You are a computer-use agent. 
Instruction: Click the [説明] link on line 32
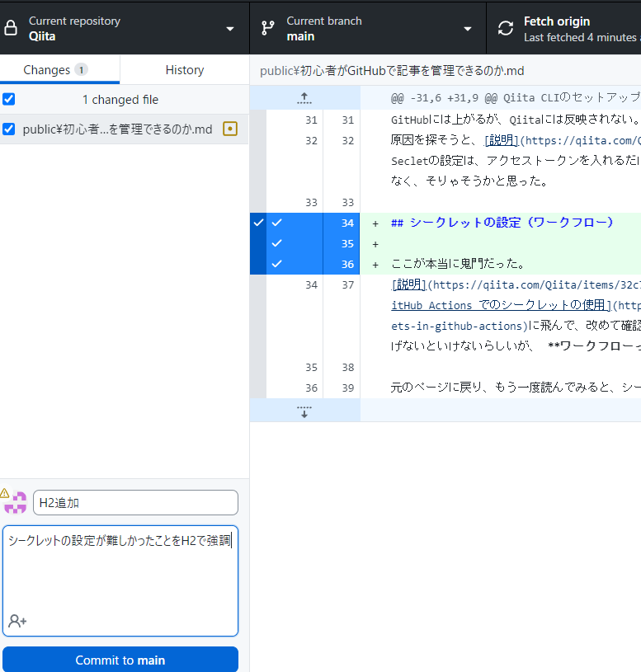point(502,140)
